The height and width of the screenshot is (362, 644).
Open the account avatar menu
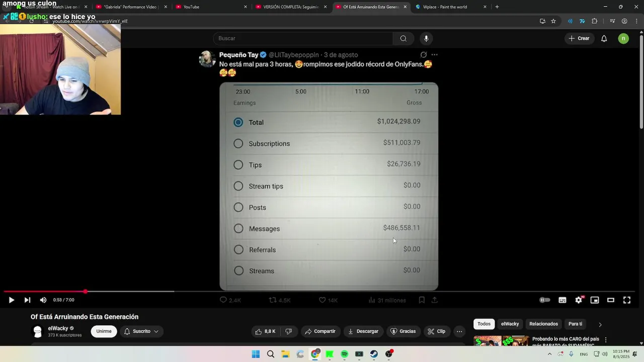[x=623, y=38]
